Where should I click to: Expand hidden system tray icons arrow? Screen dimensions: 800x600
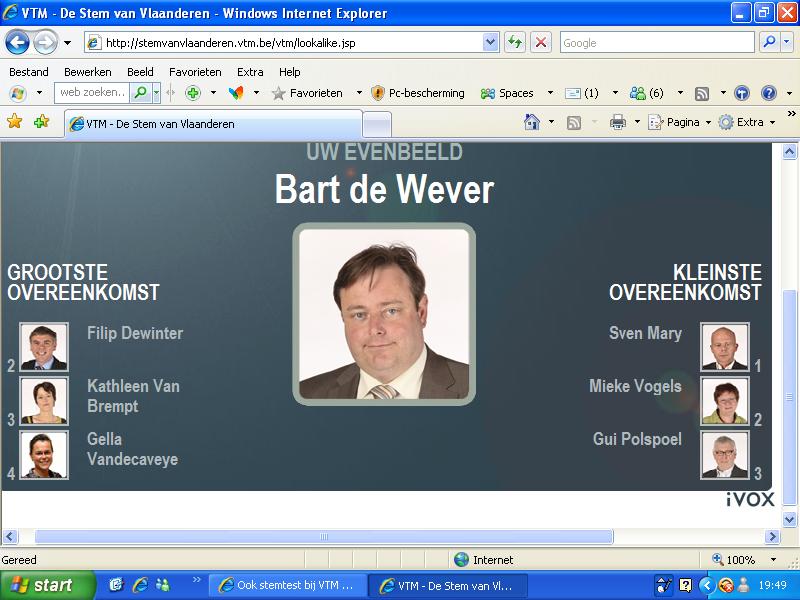[x=707, y=585]
